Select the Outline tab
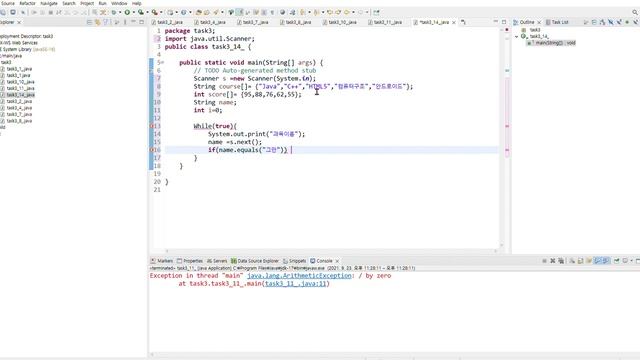 click(527, 22)
